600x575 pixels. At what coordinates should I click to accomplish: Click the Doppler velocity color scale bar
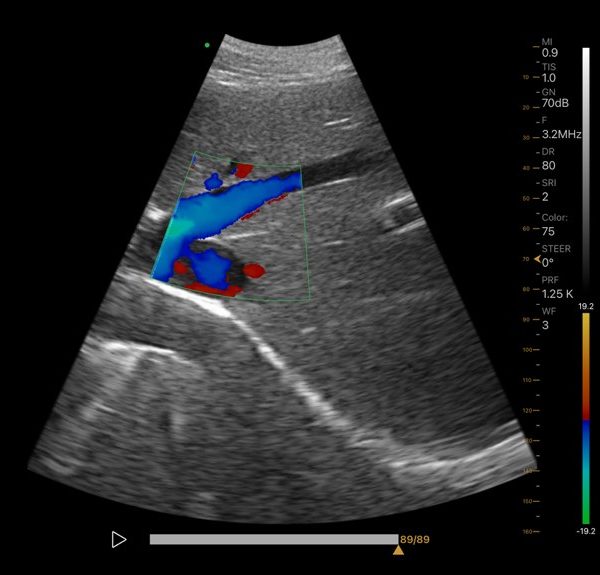586,420
